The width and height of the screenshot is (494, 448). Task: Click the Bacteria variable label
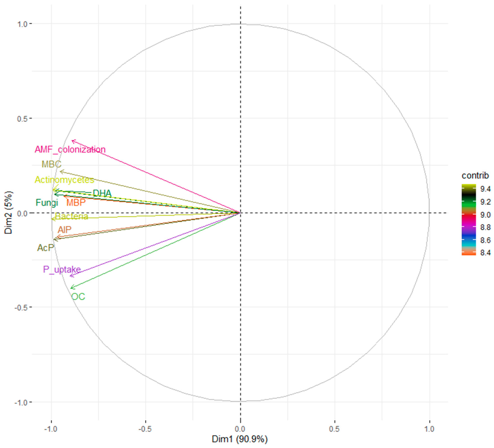(72, 216)
